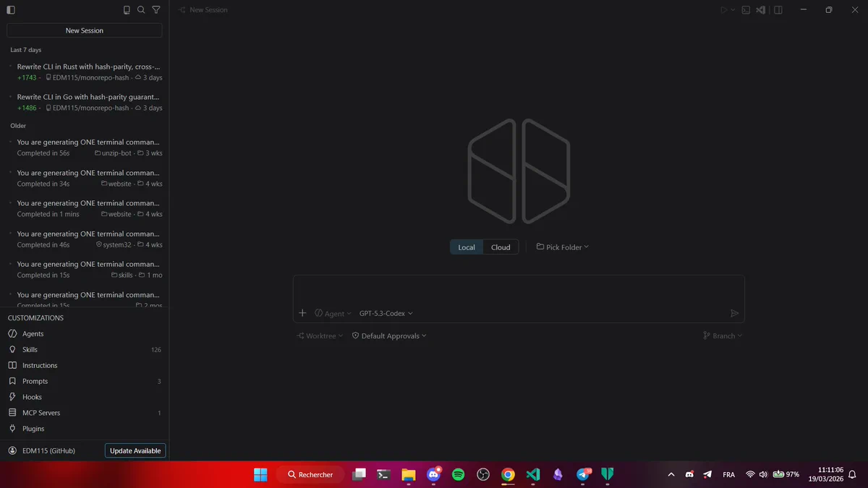The width and height of the screenshot is (868, 488).
Task: Toggle the secondary side panel layout icon
Action: pos(778,10)
